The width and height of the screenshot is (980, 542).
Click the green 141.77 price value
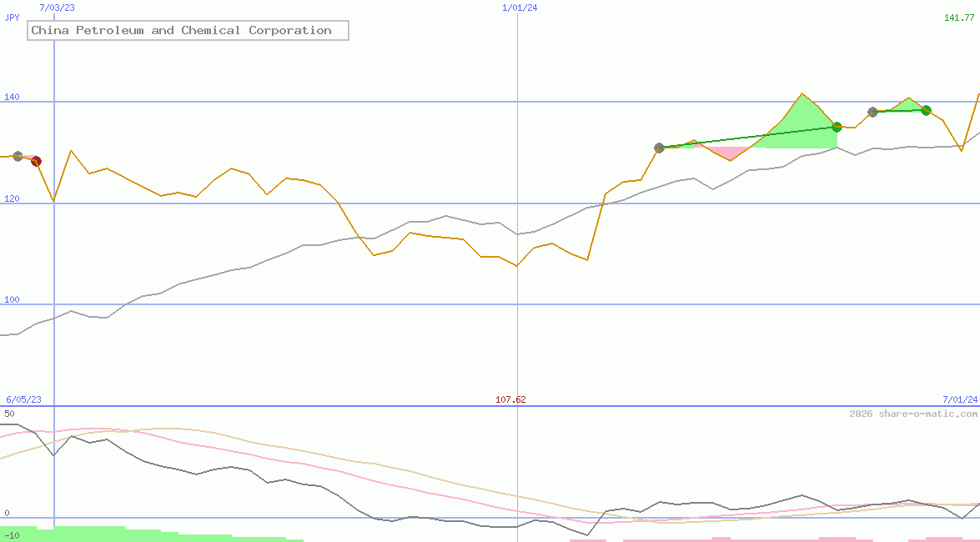(x=959, y=18)
